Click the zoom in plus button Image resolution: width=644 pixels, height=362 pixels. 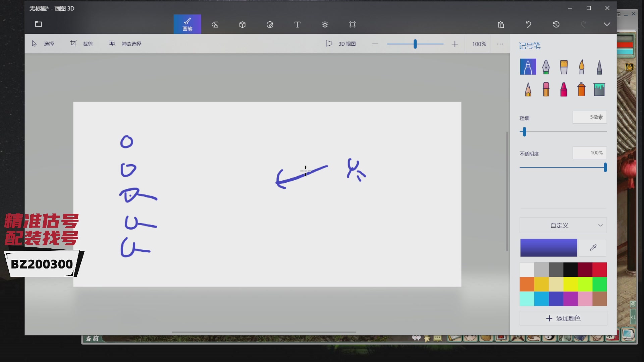point(455,44)
